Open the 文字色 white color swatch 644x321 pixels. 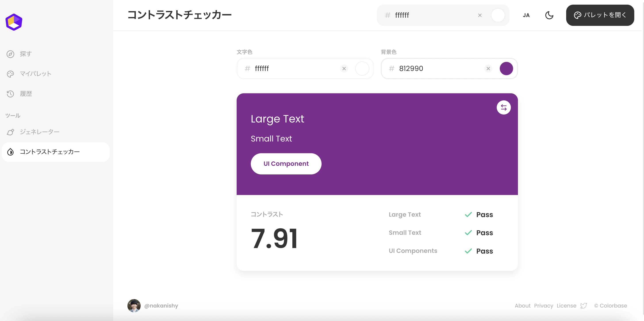tap(362, 69)
